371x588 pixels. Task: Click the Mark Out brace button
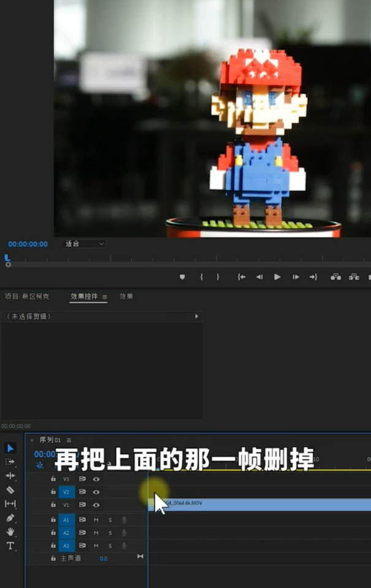coord(218,277)
